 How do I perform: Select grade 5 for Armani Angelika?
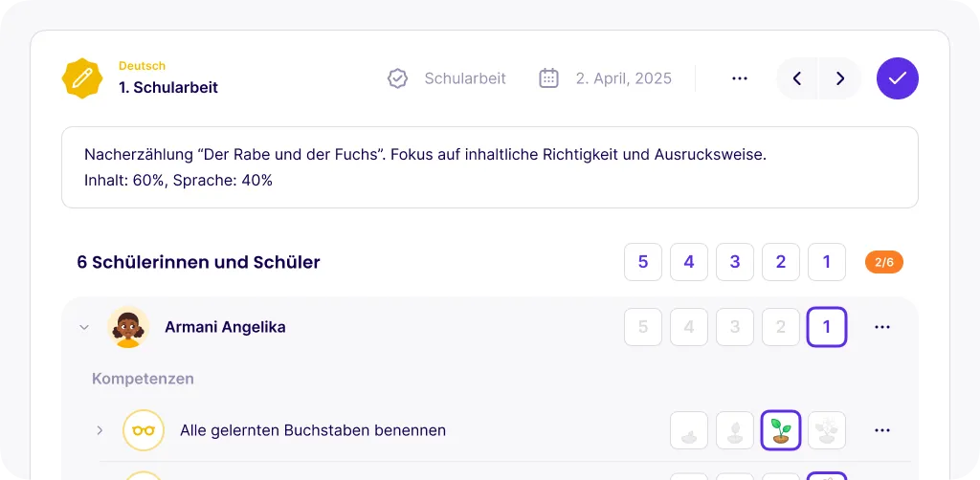[x=643, y=327]
